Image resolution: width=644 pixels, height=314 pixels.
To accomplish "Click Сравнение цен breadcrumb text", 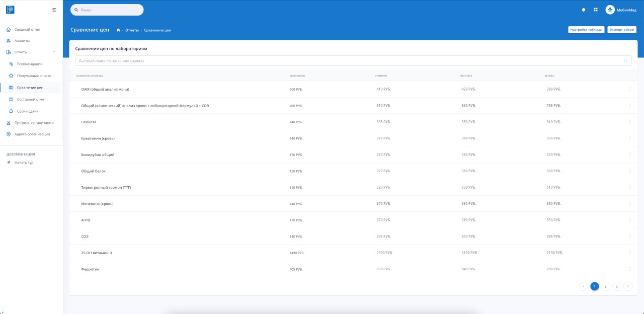I will point(157,30).
